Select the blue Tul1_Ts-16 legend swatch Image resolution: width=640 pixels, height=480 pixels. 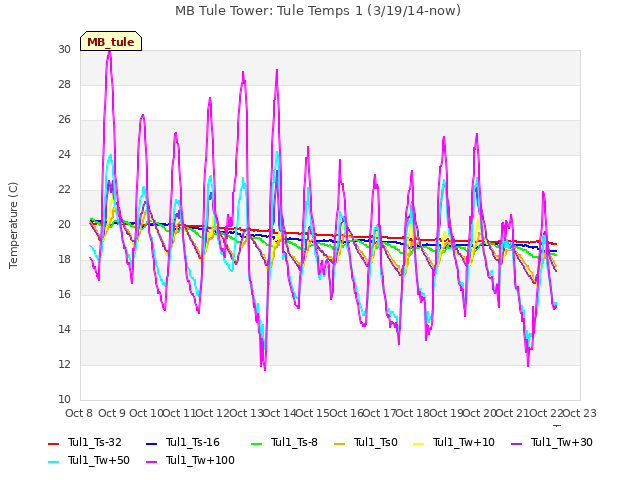pos(151,444)
